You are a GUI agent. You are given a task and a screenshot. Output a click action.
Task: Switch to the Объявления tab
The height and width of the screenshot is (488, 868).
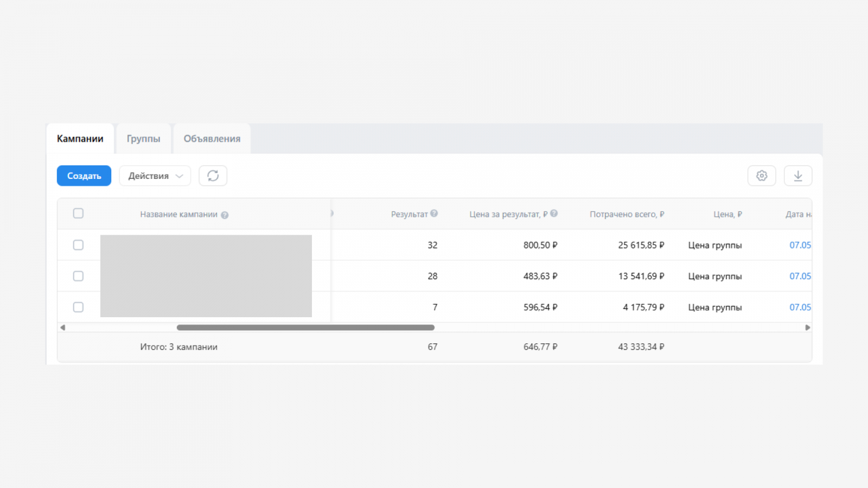[212, 139]
